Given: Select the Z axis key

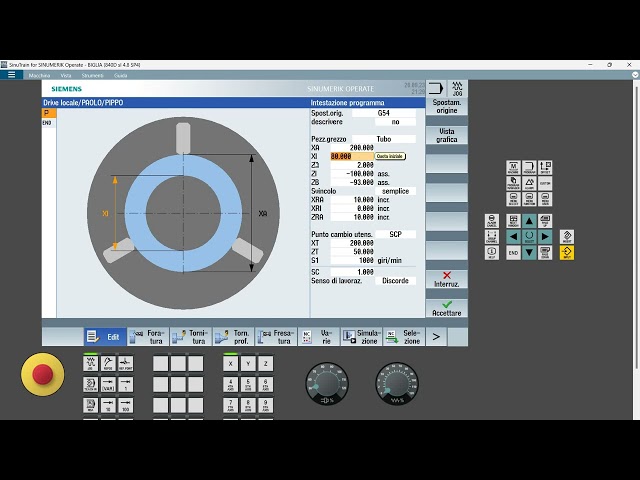Looking at the screenshot, I should point(266,363).
